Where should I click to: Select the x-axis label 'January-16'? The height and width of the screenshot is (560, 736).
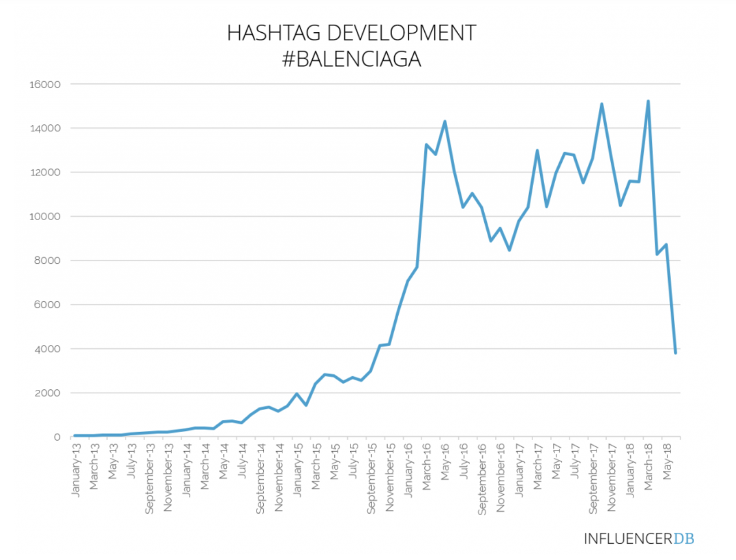(x=408, y=470)
